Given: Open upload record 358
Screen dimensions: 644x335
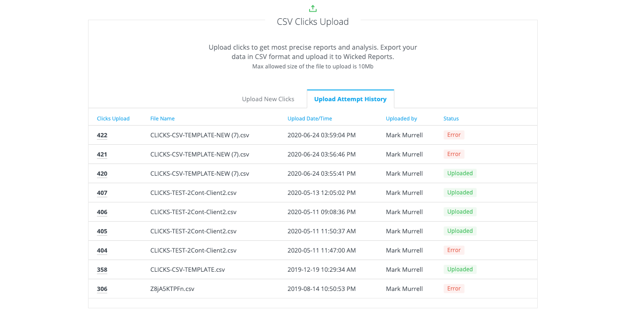Looking at the screenshot, I should click(x=102, y=269).
